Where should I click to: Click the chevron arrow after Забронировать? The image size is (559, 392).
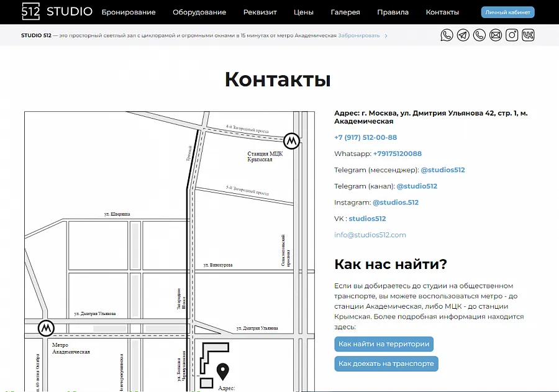(386, 35)
